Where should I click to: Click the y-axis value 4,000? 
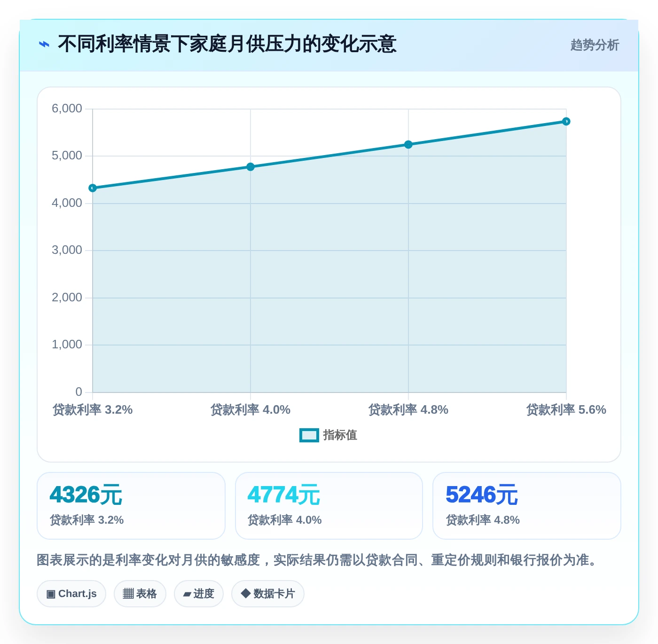[67, 203]
